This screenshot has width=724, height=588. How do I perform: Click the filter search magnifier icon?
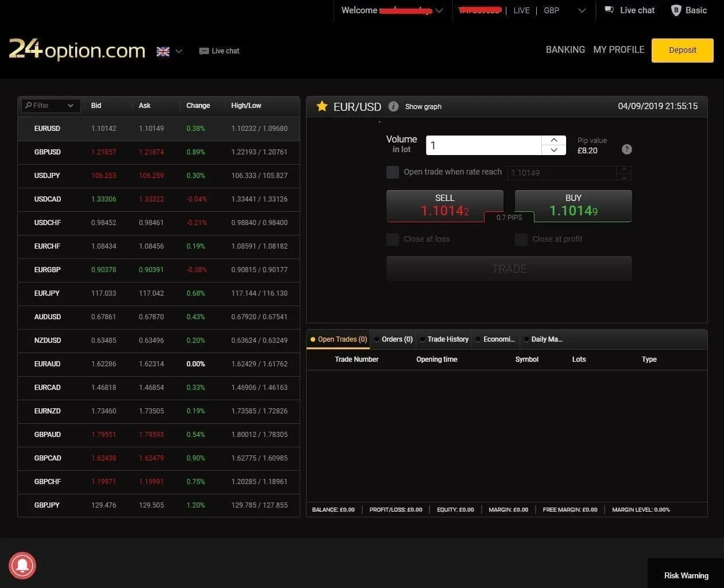coord(28,105)
